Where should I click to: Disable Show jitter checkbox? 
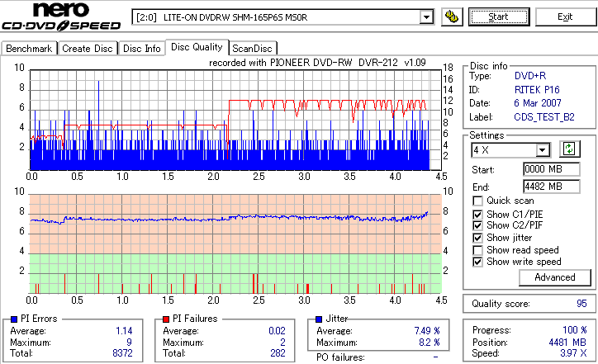tap(477, 238)
